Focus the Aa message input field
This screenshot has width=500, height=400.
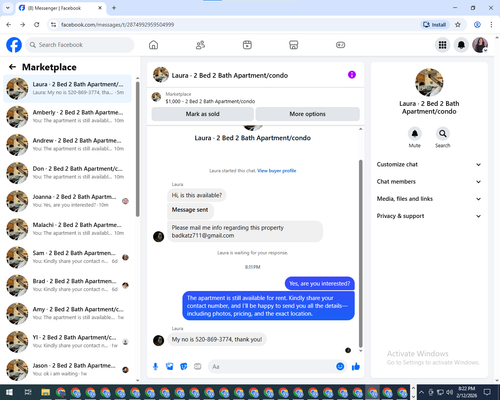[272, 367]
